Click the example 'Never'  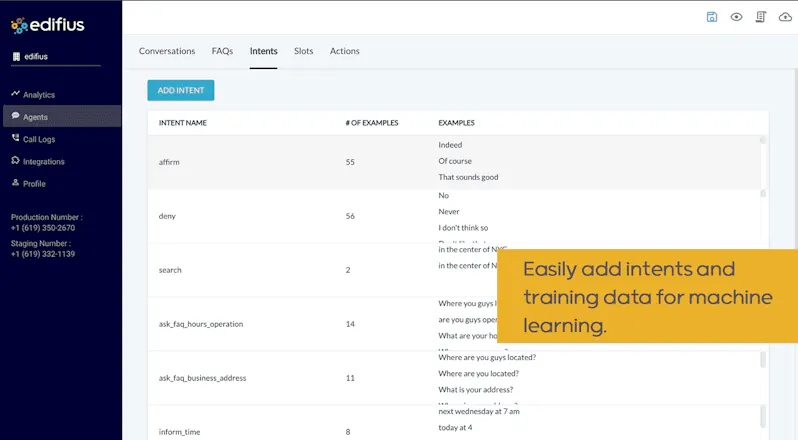click(449, 212)
